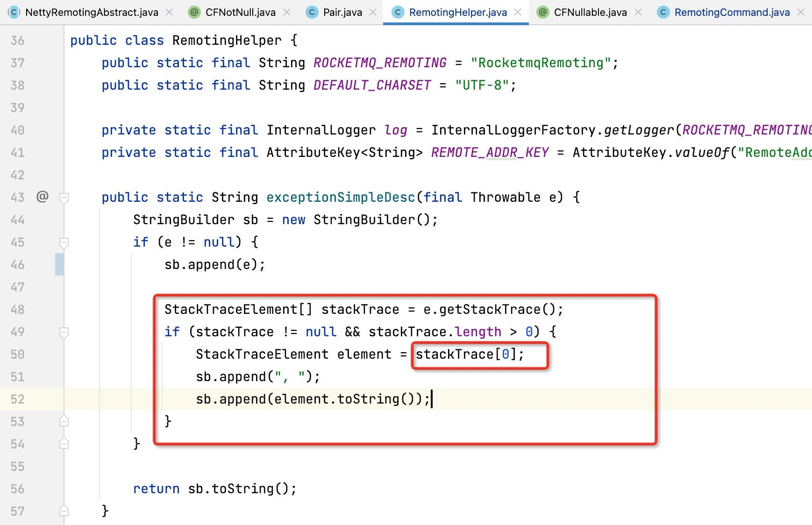Click the ROCKETMQ_REMOTING constant declaration
This screenshot has height=525, width=812.
tap(380, 63)
